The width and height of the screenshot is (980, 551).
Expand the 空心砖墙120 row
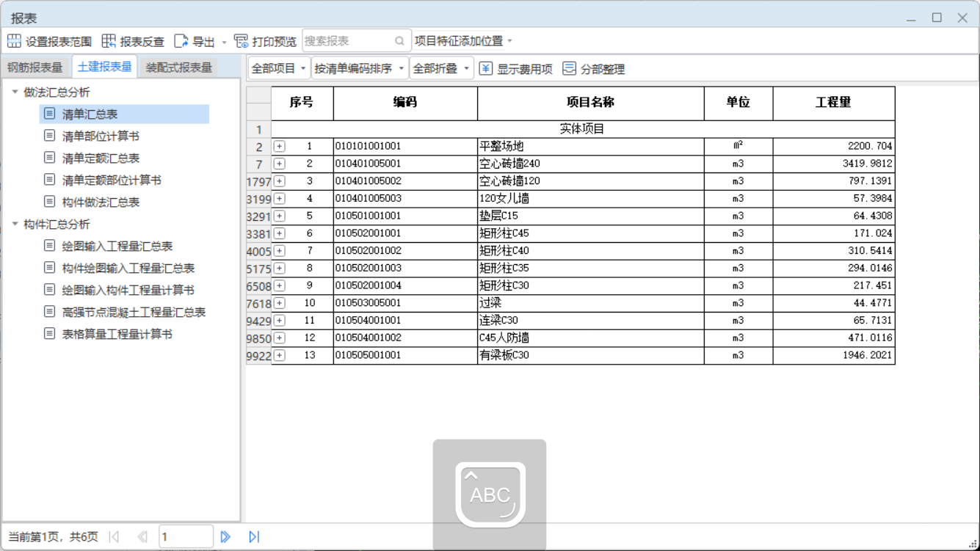point(280,181)
